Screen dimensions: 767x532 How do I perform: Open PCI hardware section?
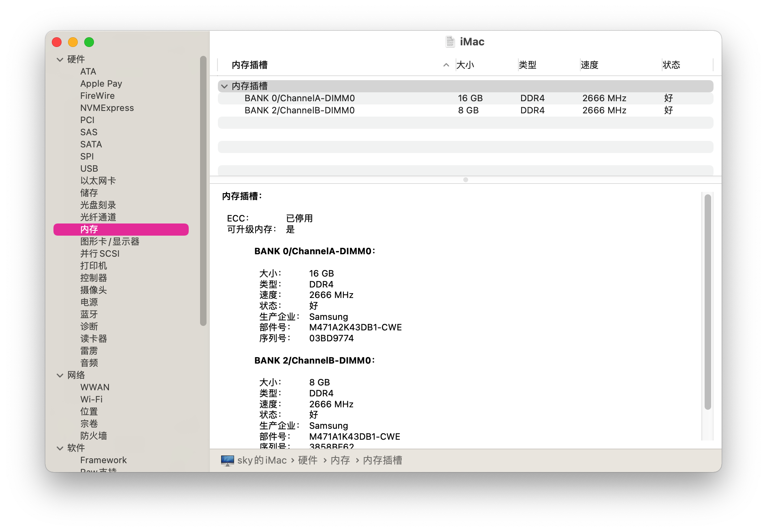[87, 120]
